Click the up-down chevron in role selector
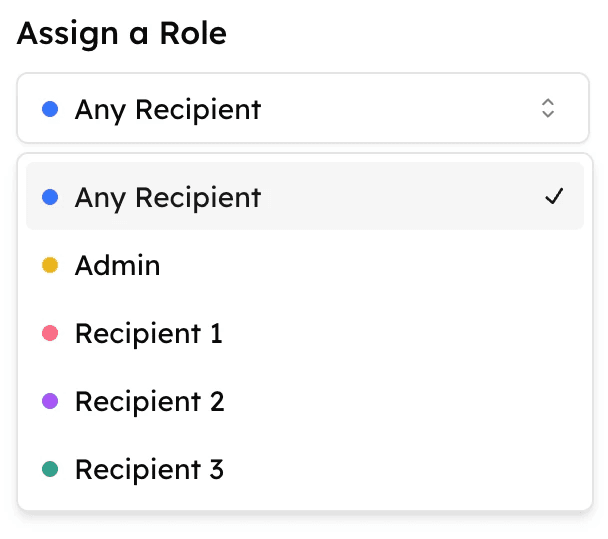 (547, 108)
